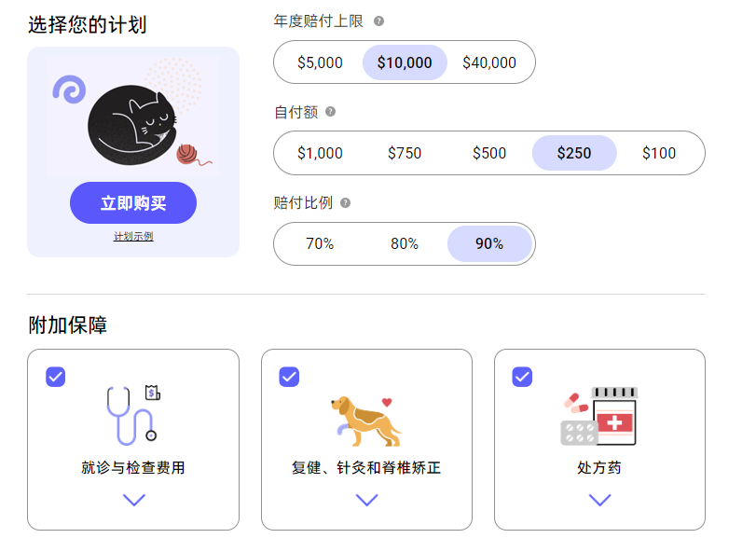
Task: Click the dog icon for 复健、针灸和脊椎矫正
Action: pyautogui.click(x=367, y=421)
